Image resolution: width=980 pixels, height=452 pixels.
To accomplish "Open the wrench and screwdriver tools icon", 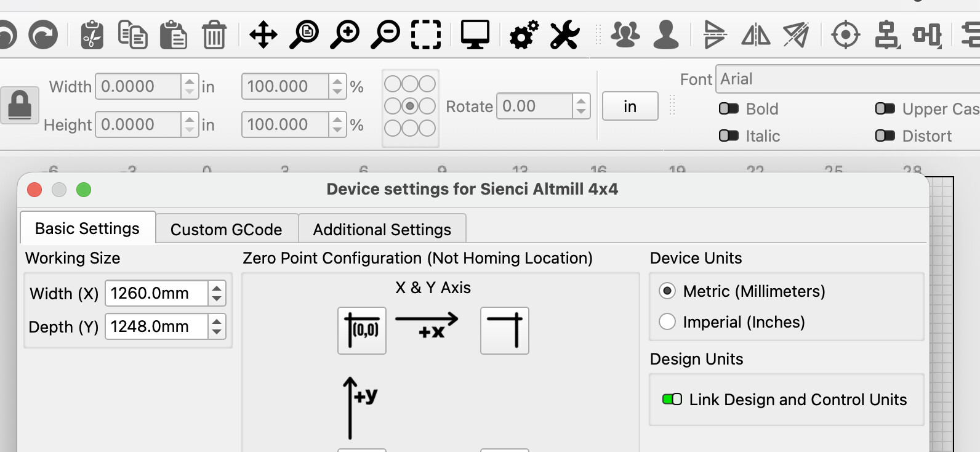I will point(564,34).
